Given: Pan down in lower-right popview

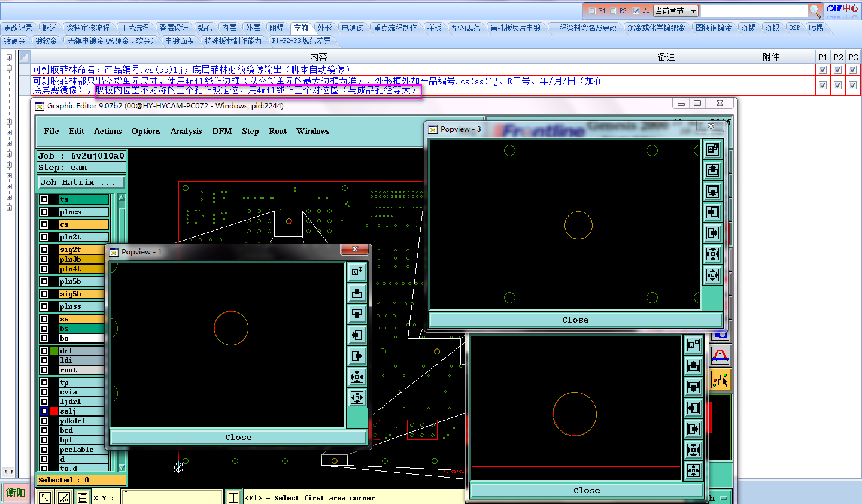Looking at the screenshot, I should (693, 387).
